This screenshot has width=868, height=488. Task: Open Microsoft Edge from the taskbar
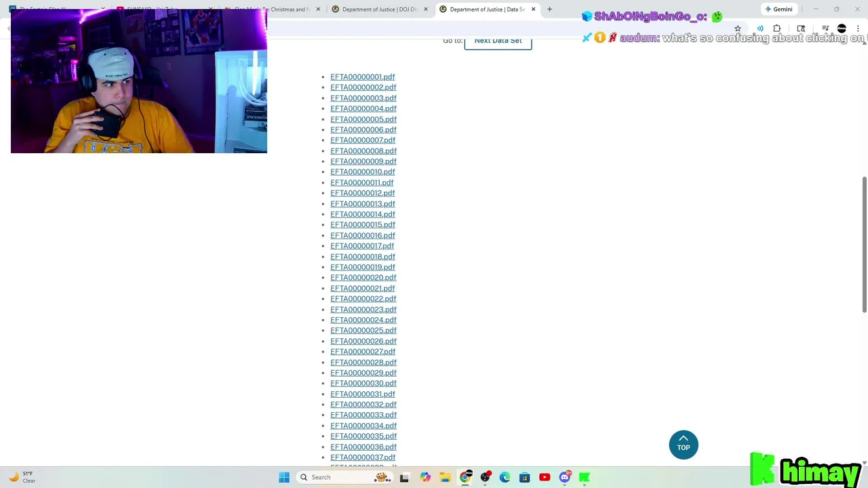click(505, 477)
